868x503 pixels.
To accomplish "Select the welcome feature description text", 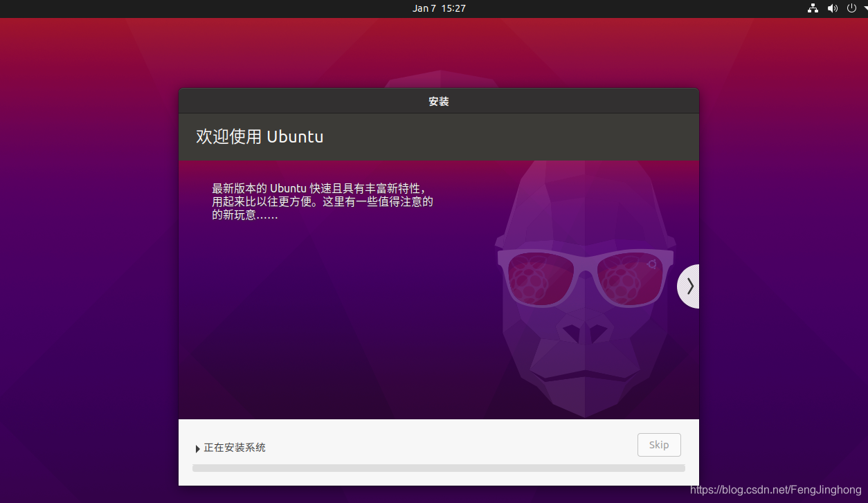I will coord(322,201).
